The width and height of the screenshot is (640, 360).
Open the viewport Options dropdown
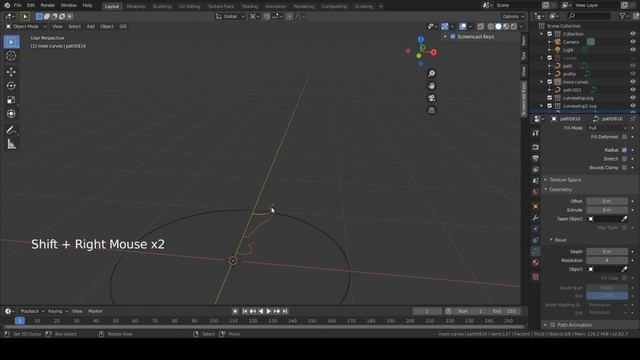click(513, 17)
